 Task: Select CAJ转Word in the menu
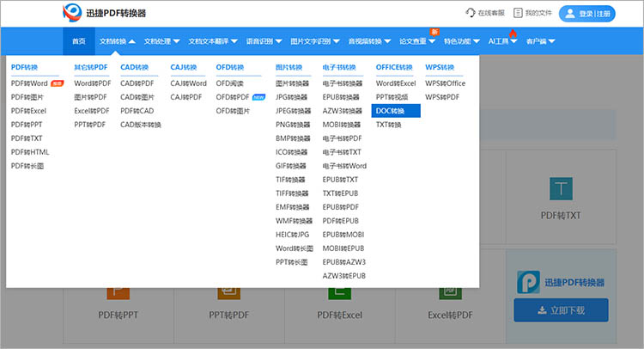coord(189,83)
